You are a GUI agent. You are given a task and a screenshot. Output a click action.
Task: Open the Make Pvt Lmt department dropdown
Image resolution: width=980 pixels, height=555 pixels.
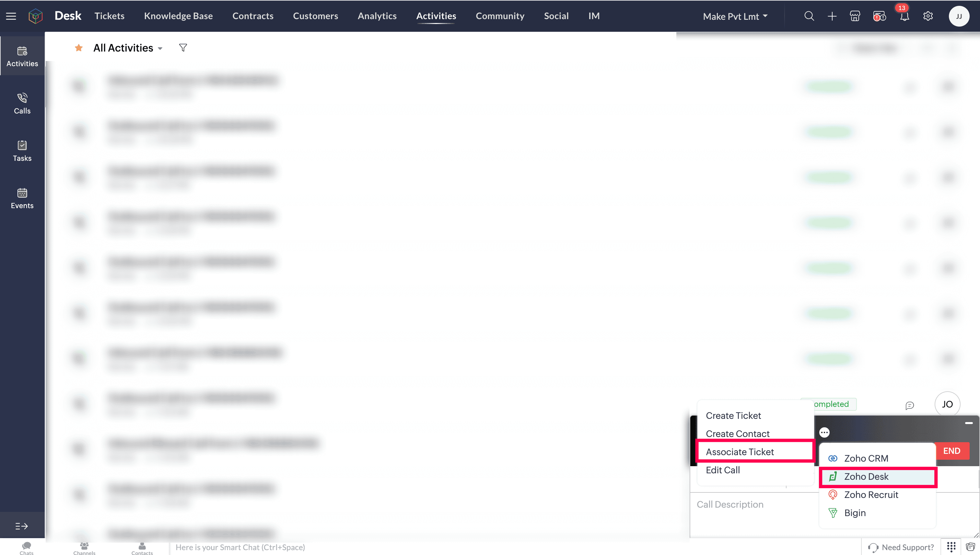(x=735, y=17)
